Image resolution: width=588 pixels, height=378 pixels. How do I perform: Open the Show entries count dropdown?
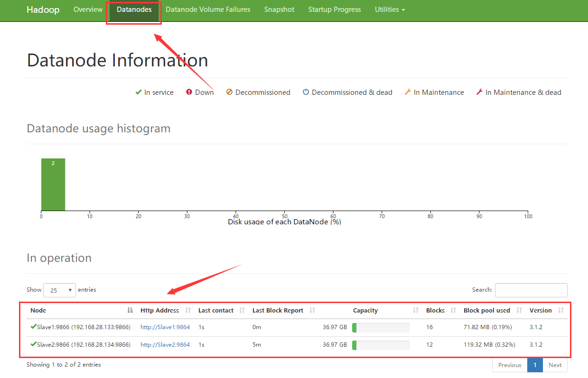coord(59,290)
